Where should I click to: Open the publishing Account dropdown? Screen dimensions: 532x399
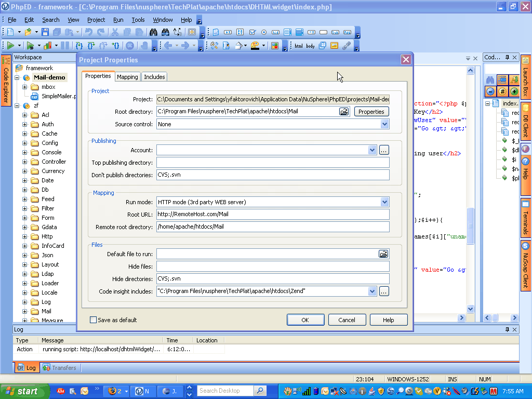coord(372,150)
